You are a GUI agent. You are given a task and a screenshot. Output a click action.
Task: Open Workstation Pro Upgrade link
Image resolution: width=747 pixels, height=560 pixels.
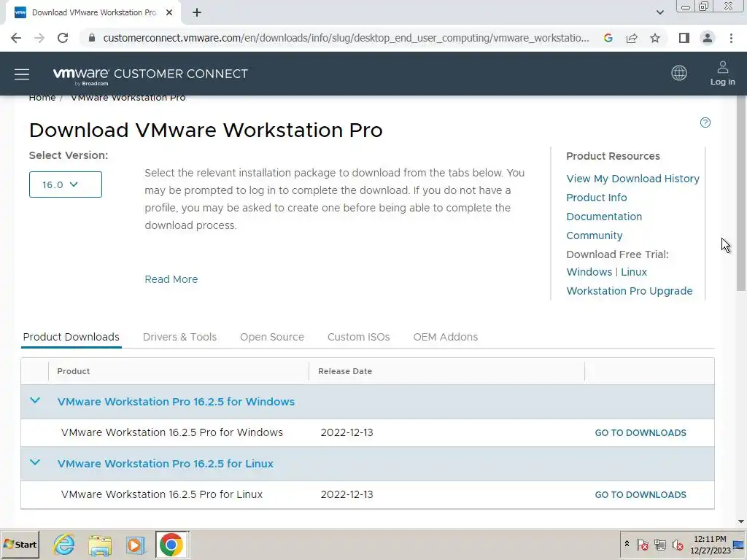(x=630, y=291)
